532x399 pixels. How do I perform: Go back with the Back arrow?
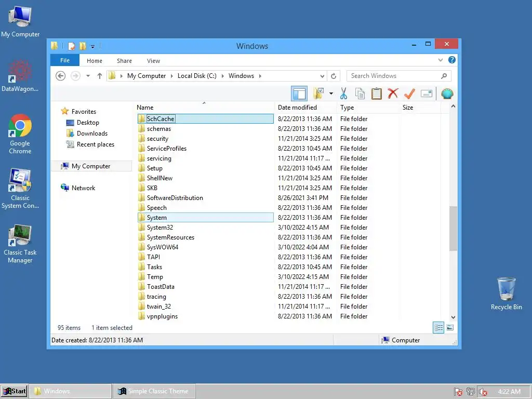(x=60, y=76)
